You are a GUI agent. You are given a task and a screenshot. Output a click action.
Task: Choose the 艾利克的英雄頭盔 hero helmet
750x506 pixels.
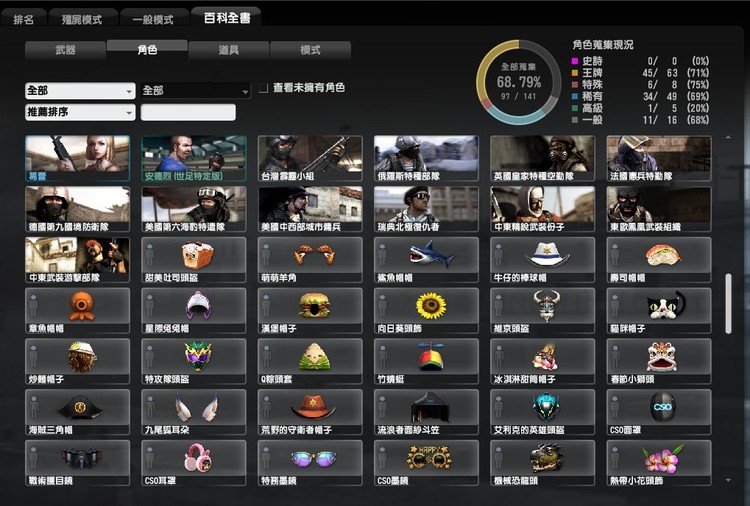point(542,412)
